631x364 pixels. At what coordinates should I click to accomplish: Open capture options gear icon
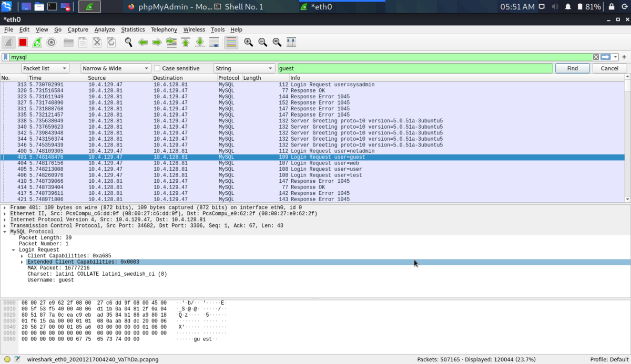(x=51, y=43)
